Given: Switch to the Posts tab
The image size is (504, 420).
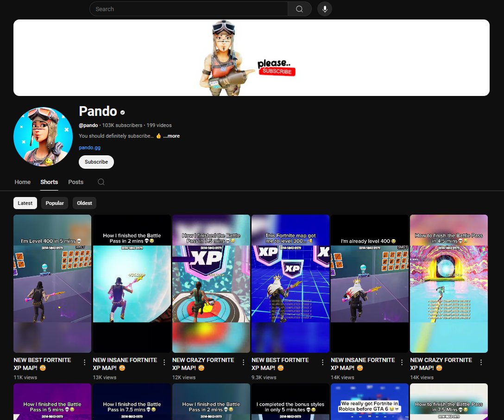Looking at the screenshot, I should click(76, 182).
